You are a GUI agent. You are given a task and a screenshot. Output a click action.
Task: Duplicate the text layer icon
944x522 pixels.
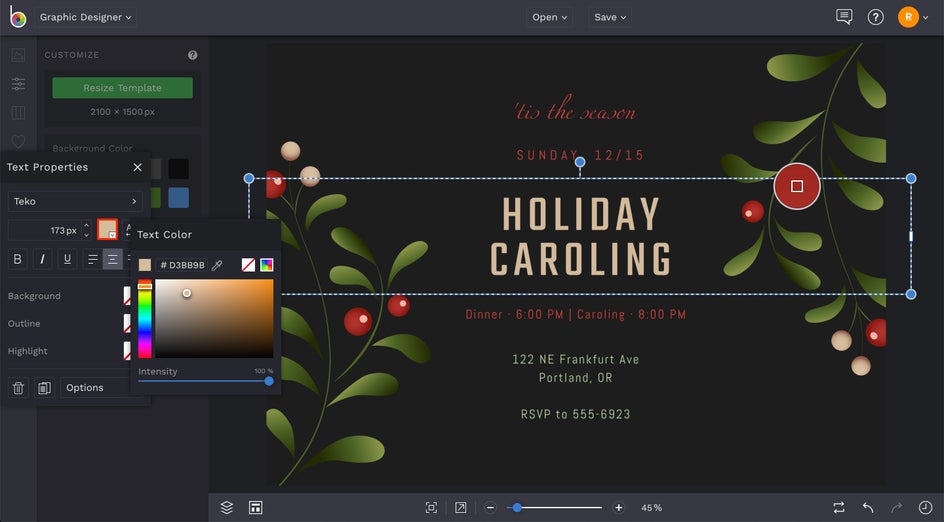[44, 388]
